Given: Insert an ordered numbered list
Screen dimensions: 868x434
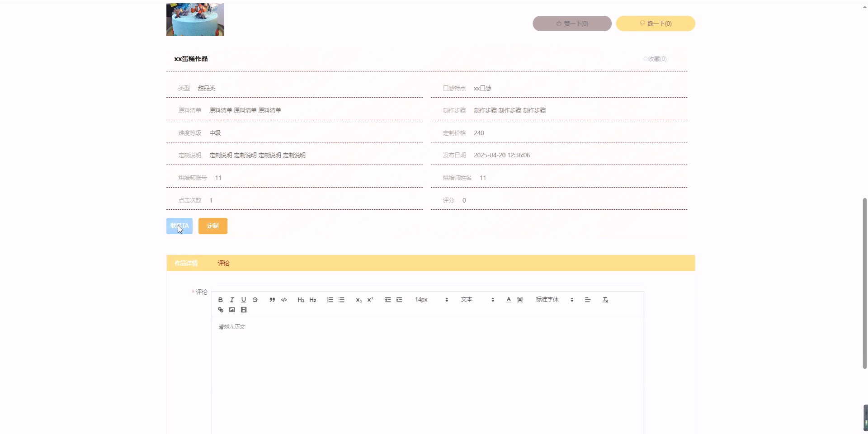Looking at the screenshot, I should 330,300.
